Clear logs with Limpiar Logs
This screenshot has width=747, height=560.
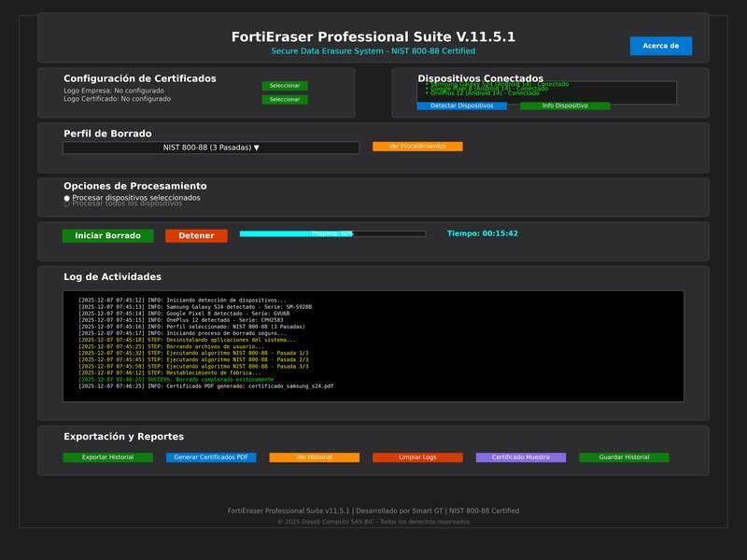(x=417, y=457)
